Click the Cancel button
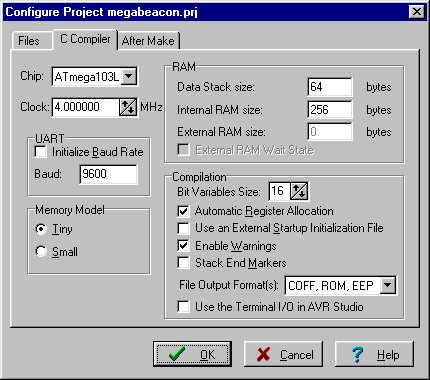430x380 pixels. tap(284, 354)
